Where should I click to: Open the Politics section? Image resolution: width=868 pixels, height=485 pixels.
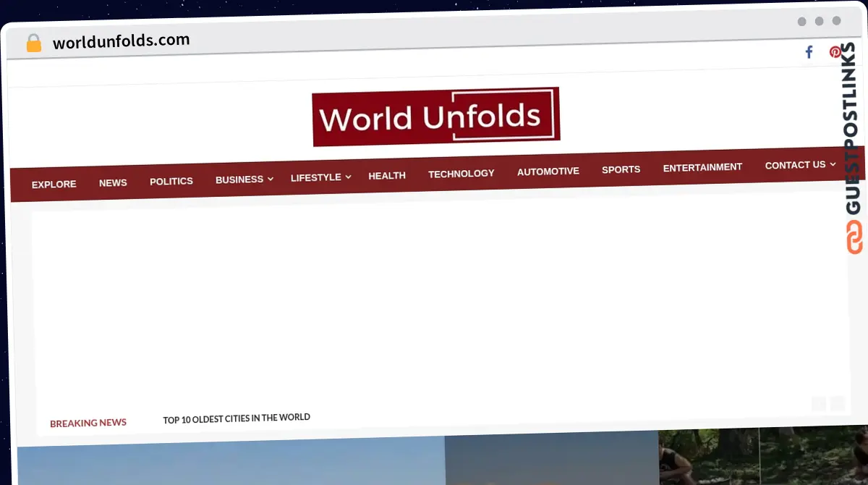click(171, 181)
